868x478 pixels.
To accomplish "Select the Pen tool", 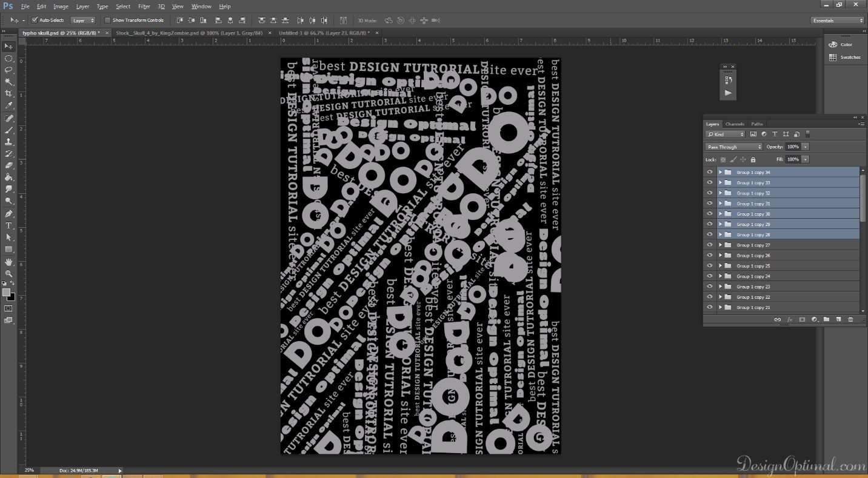I will [x=8, y=214].
